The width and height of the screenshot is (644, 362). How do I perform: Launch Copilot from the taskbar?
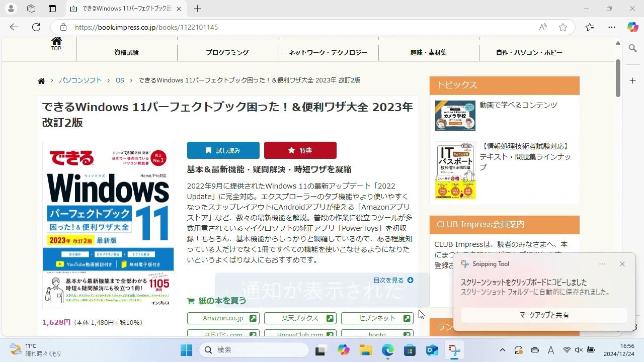point(344,350)
